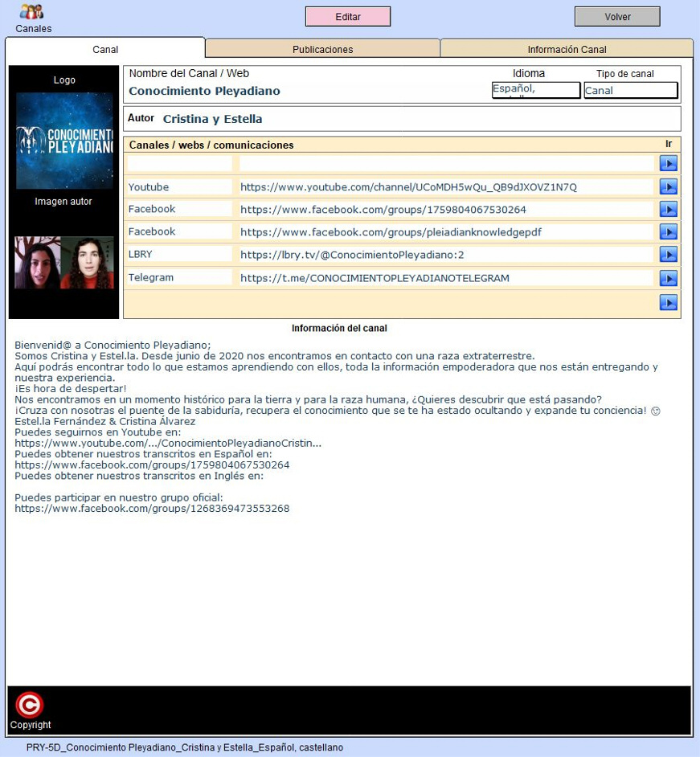
Task: Click the author photo thumbnail
Action: 64,263
